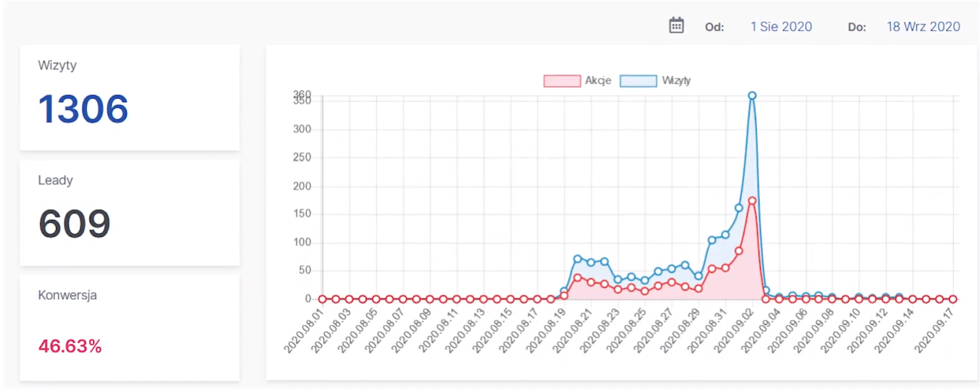Toggle Wizyty series via blue legend box
The height and width of the screenshot is (391, 980).
tap(638, 81)
